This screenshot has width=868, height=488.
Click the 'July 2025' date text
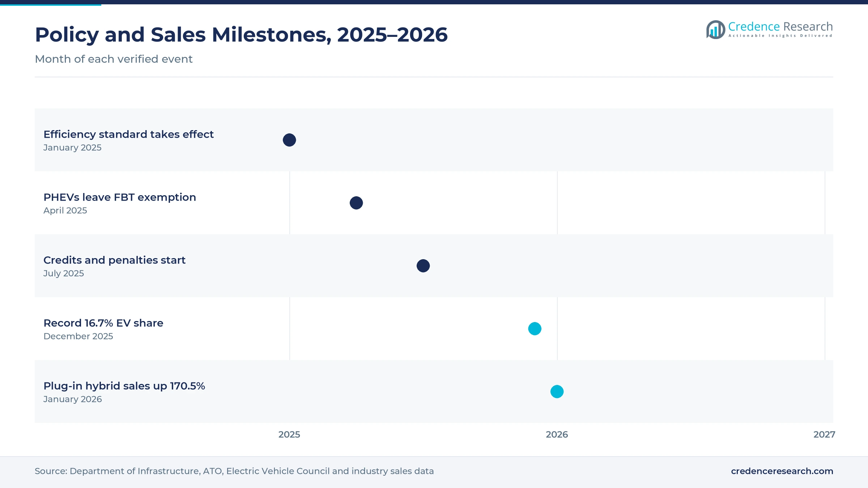64,274
